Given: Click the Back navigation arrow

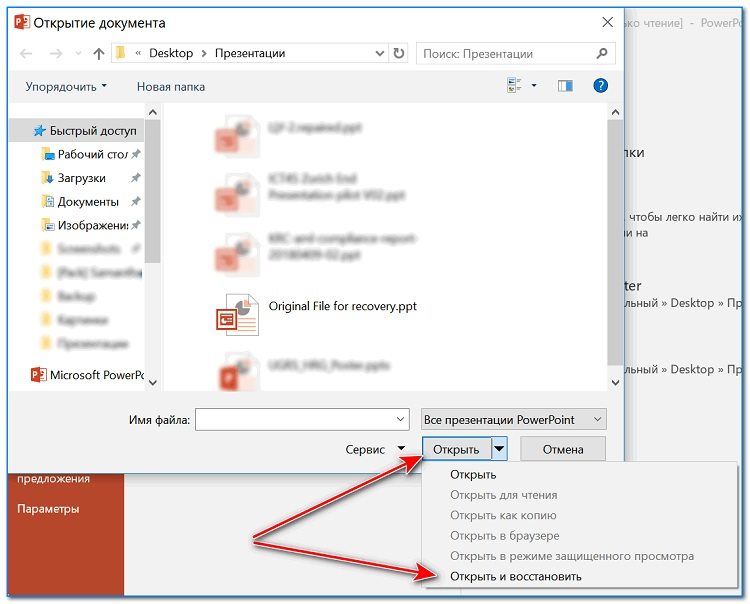Looking at the screenshot, I should tap(26, 54).
